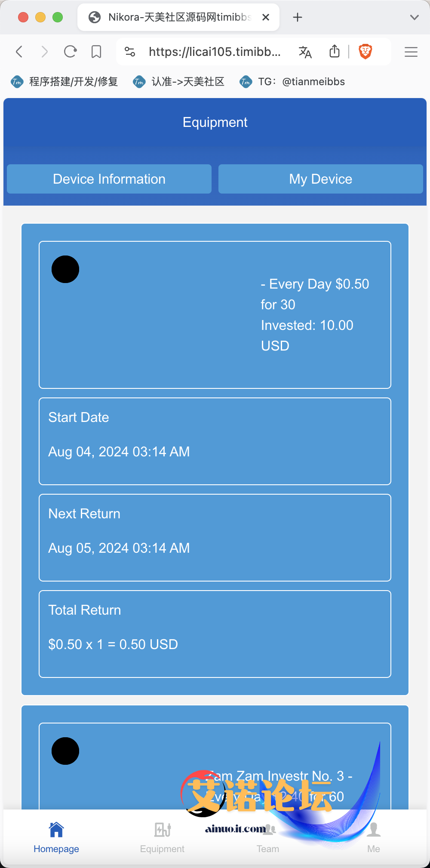The width and height of the screenshot is (430, 868).
Task: Go back to previous page
Action: click(19, 52)
